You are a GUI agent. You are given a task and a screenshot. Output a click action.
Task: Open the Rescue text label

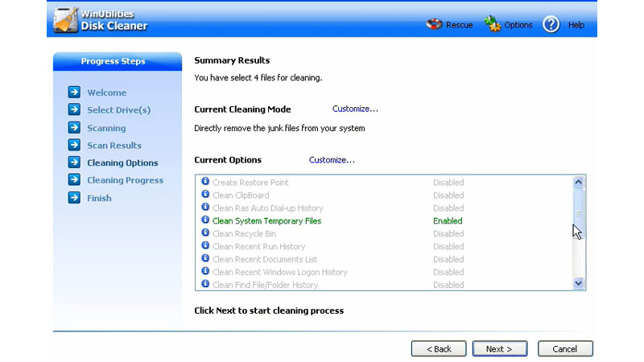[x=459, y=25]
